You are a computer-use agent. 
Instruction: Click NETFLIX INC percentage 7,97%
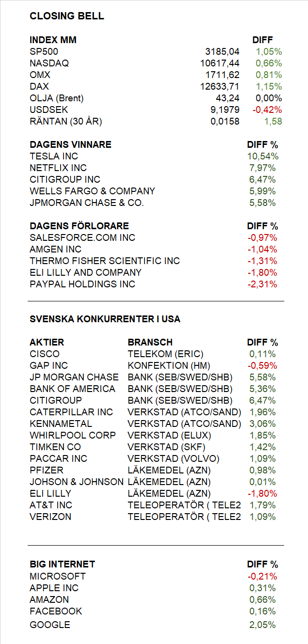(x=262, y=168)
